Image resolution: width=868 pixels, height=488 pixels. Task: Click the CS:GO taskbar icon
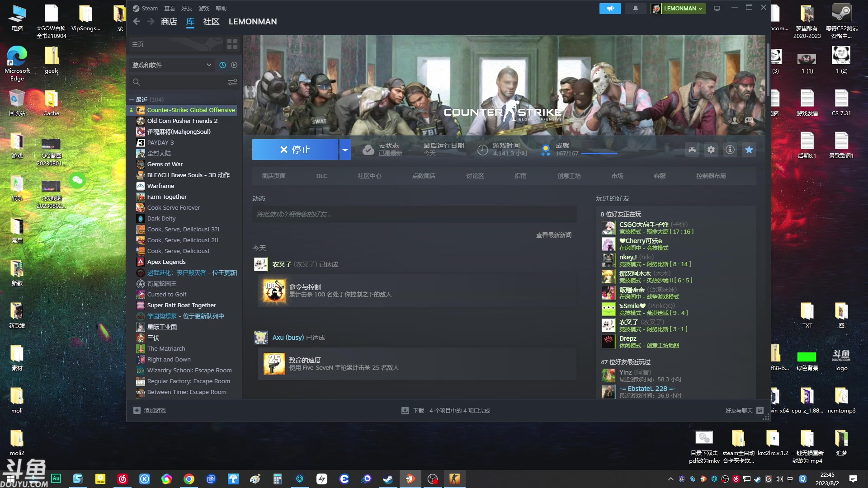(454, 479)
